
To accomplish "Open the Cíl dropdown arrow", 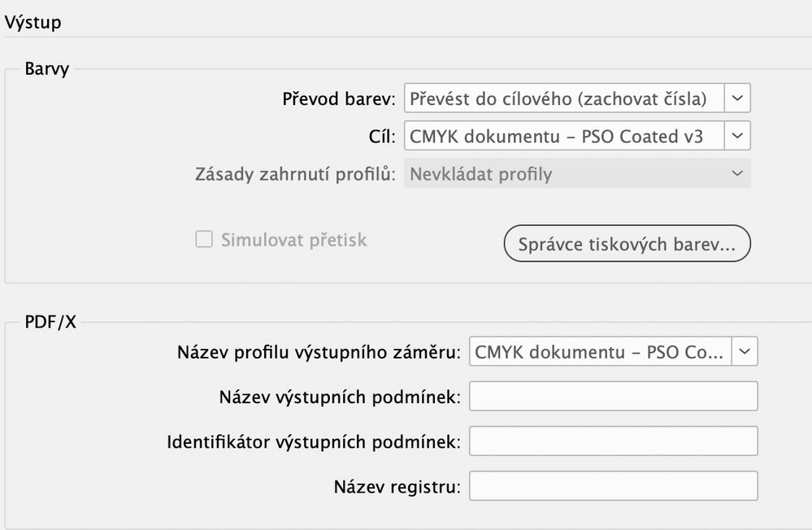I will tap(737, 136).
